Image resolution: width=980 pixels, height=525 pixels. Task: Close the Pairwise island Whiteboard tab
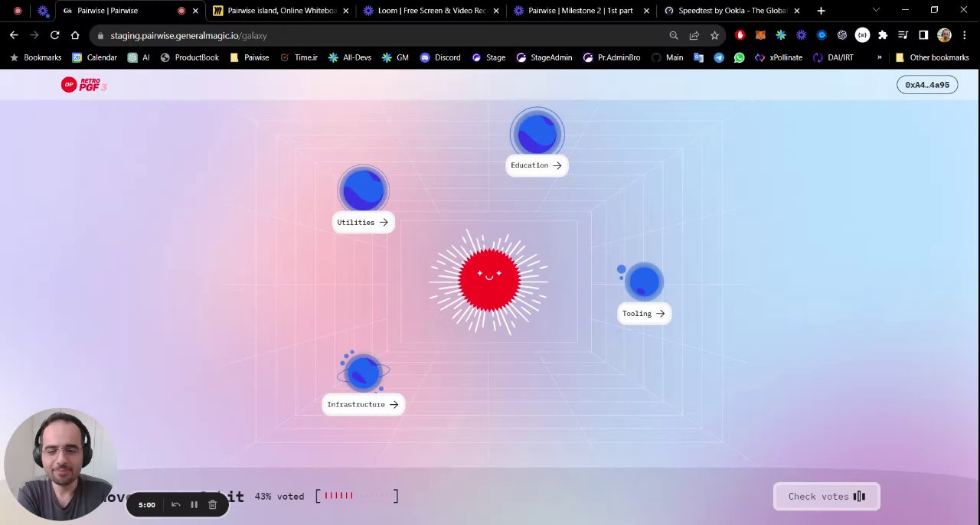[x=345, y=11]
